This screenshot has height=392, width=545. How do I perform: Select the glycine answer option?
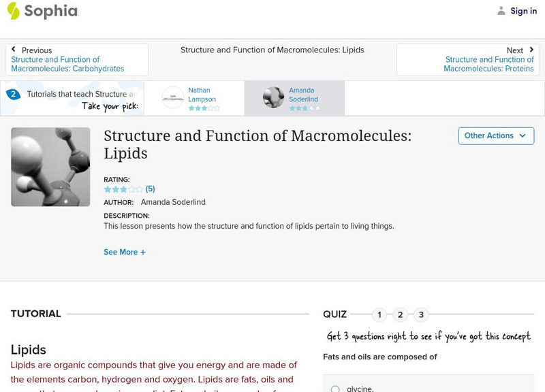tap(334, 388)
